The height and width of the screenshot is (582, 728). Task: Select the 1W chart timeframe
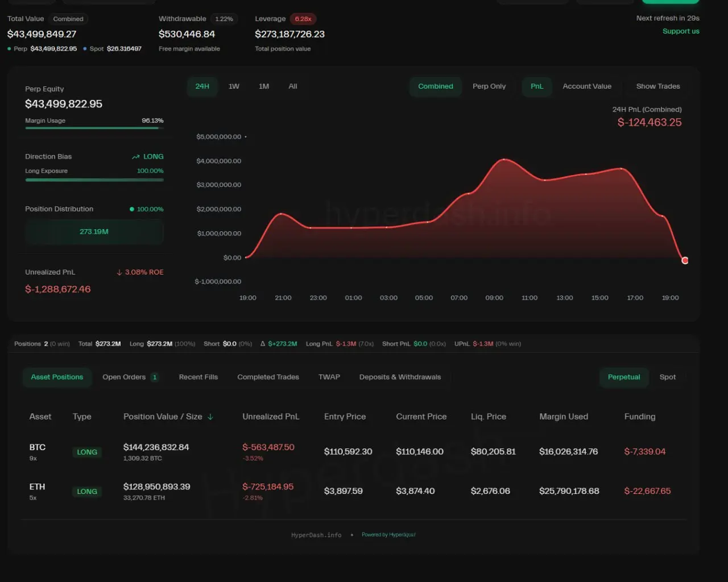click(x=234, y=86)
